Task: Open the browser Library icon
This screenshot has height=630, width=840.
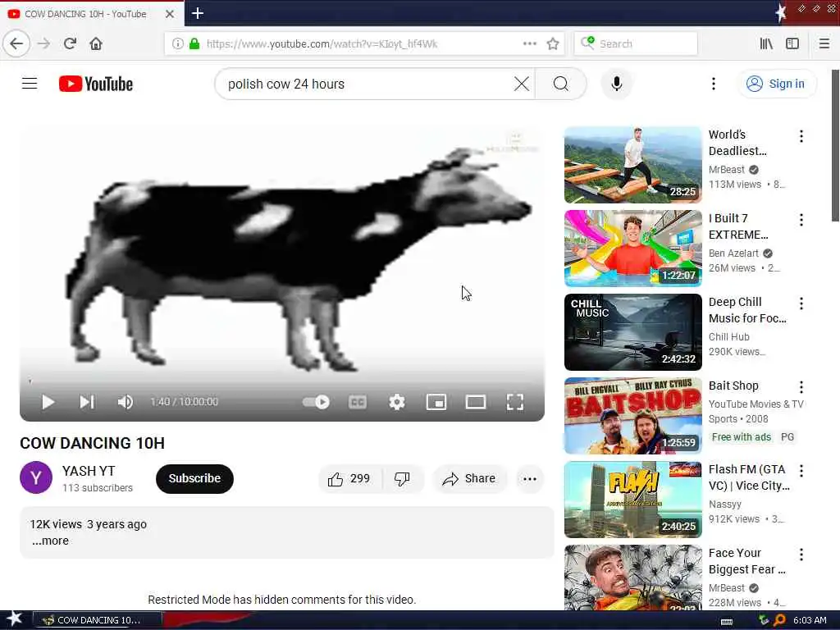Action: pos(766,43)
